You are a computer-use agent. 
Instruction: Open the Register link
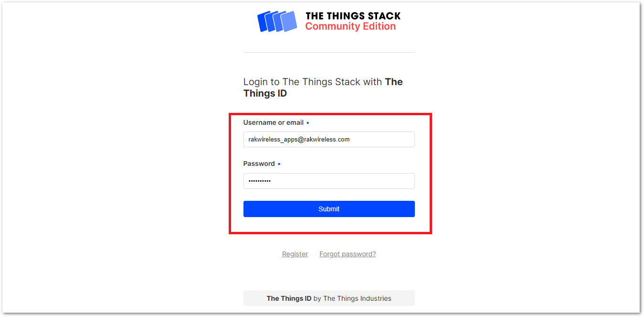[295, 254]
